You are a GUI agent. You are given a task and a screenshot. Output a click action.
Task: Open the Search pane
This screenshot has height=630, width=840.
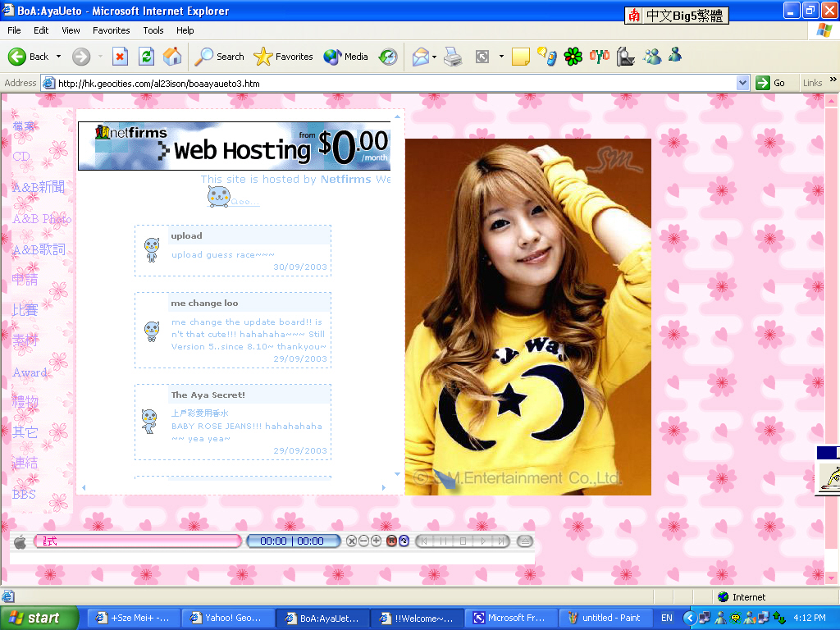pyautogui.click(x=219, y=57)
